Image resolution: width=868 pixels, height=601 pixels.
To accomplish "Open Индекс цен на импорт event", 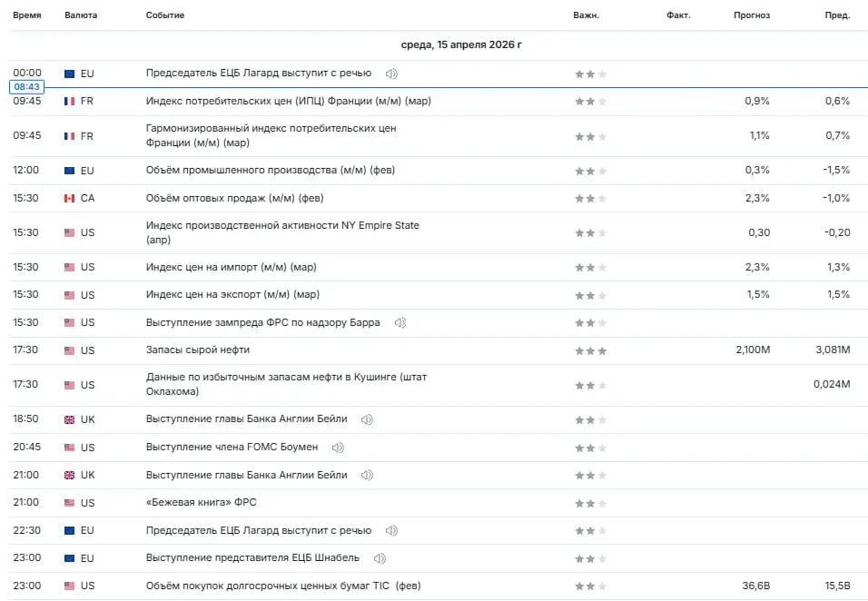I will 232,267.
